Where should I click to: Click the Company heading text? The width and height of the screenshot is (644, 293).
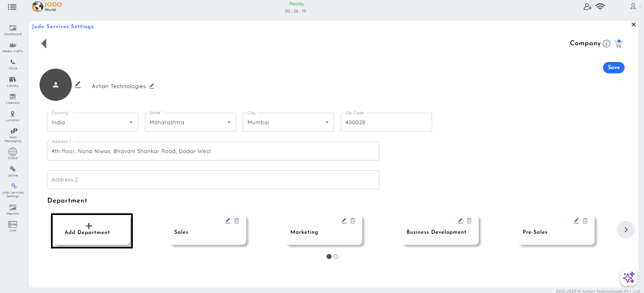pos(585,43)
